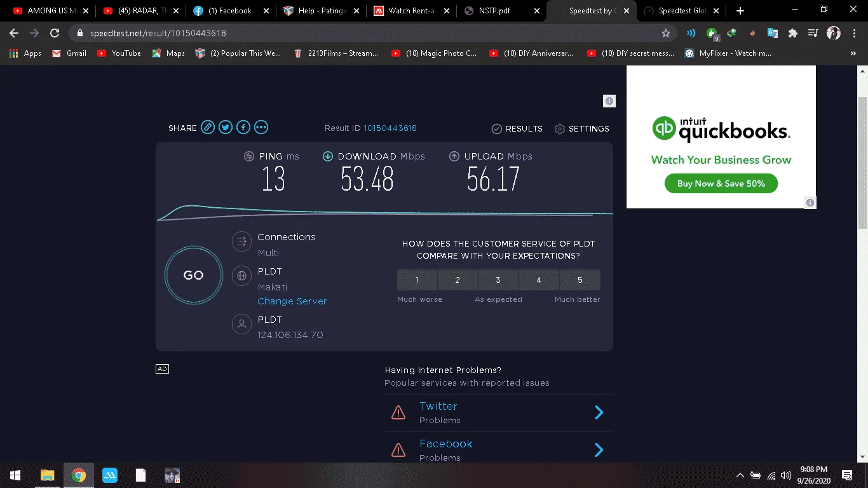Copy the result share link icon
This screenshot has height=488, width=868.
pyautogui.click(x=208, y=128)
